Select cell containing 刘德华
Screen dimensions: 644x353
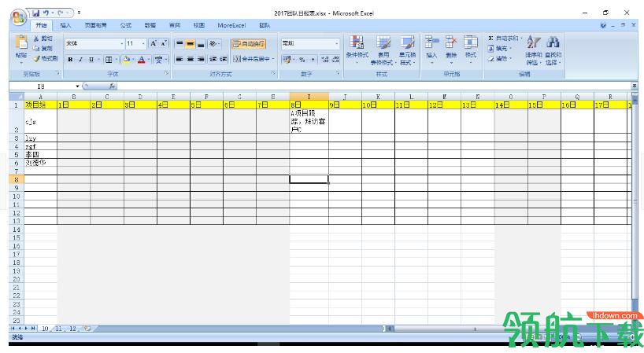[40, 163]
